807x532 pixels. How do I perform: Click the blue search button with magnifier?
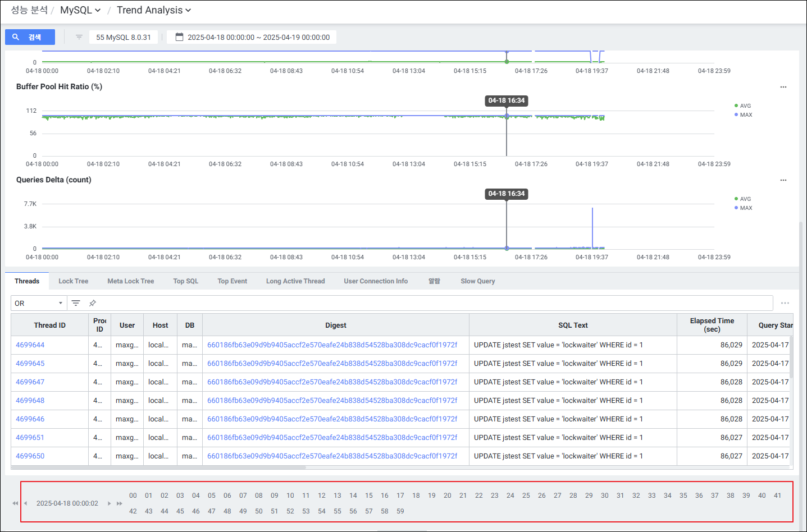[30, 37]
